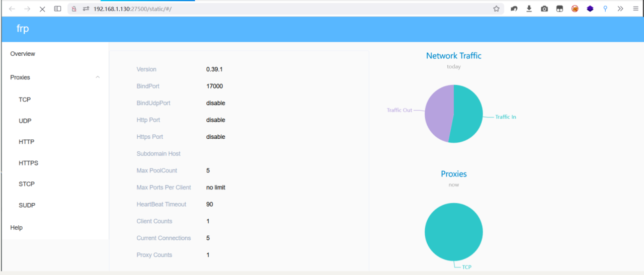Click the BindUdpPort label

tap(153, 103)
